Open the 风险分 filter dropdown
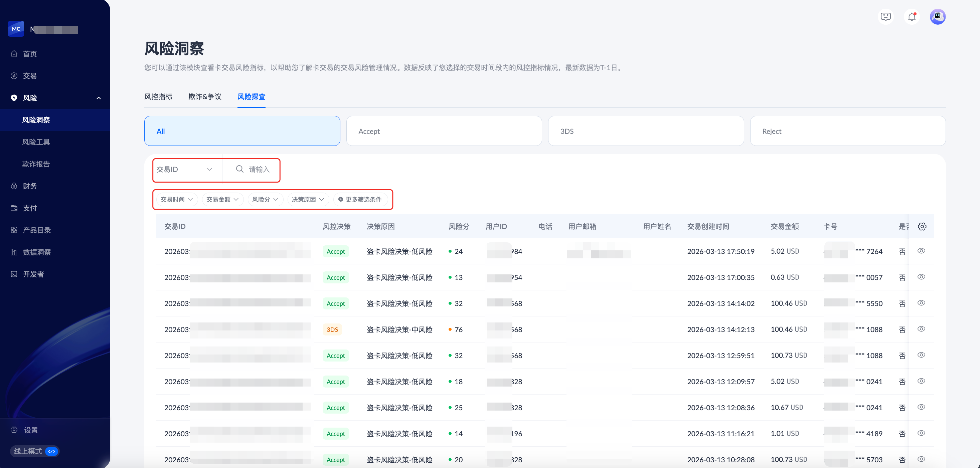 [265, 200]
